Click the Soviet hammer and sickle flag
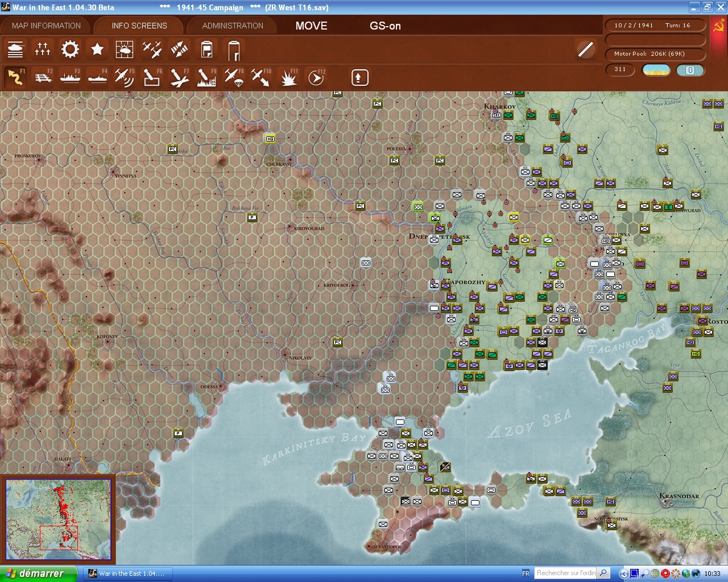The image size is (728, 582). tap(719, 26)
